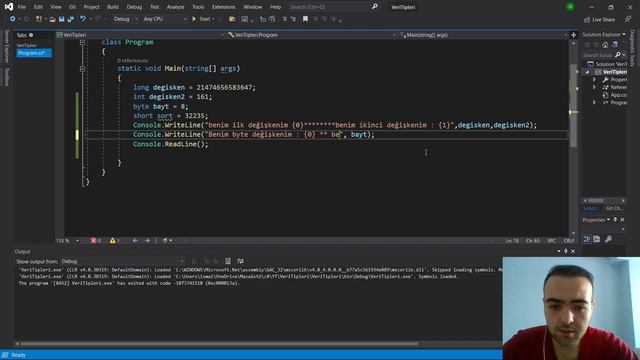Open the Extensions menu
This screenshot has width=640, height=360.
pyautogui.click(x=223, y=7)
